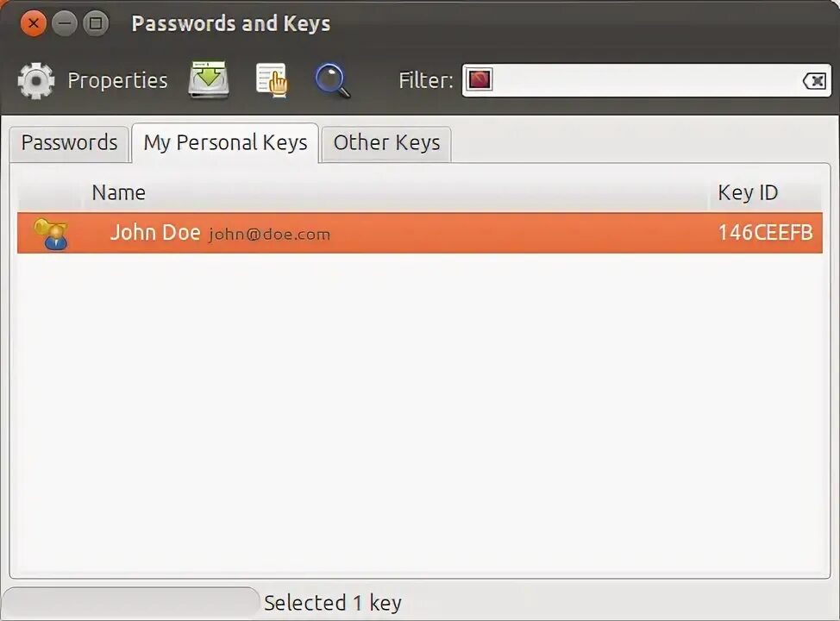Select the John Doe key row
Viewport: 840px width, 621px height.
[x=420, y=233]
